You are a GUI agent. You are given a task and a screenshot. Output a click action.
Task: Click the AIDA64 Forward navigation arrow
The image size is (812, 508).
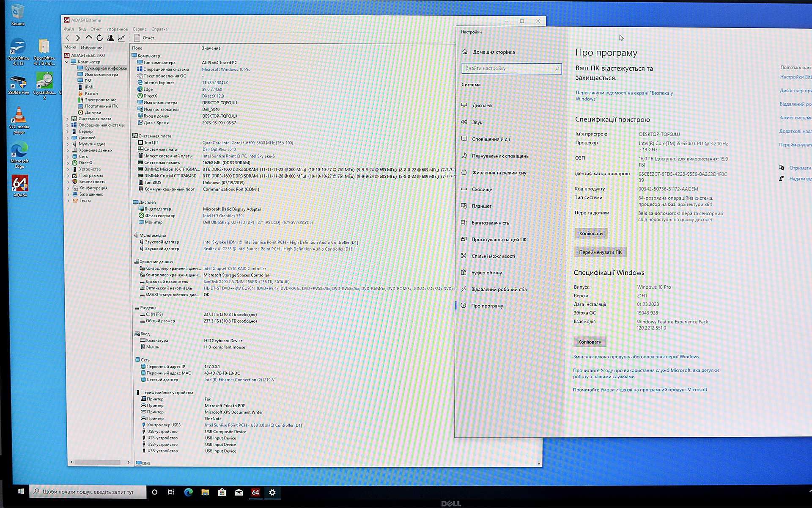pos(78,38)
